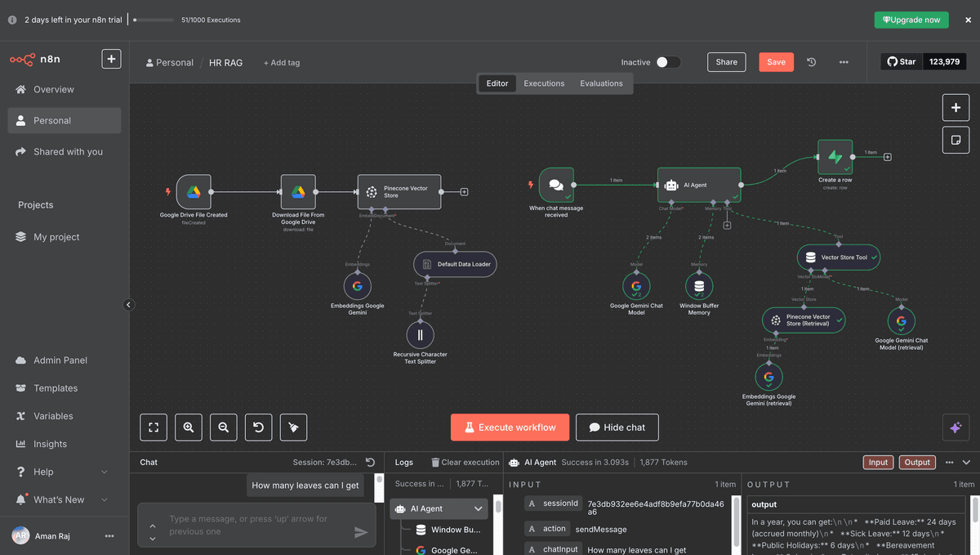Toggle Output pane in log details
Image resolution: width=980 pixels, height=555 pixels.
[917, 463]
